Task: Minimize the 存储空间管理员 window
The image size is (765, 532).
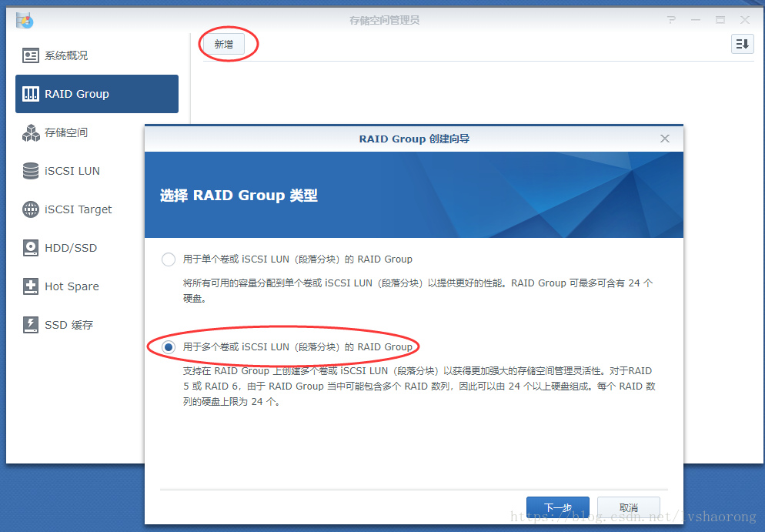Action: (696, 19)
